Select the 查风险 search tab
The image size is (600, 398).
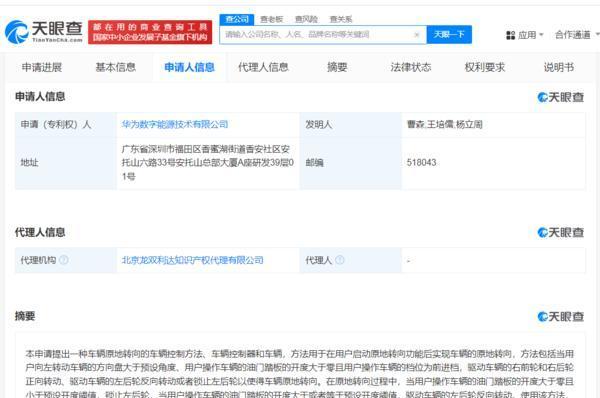[306, 19]
